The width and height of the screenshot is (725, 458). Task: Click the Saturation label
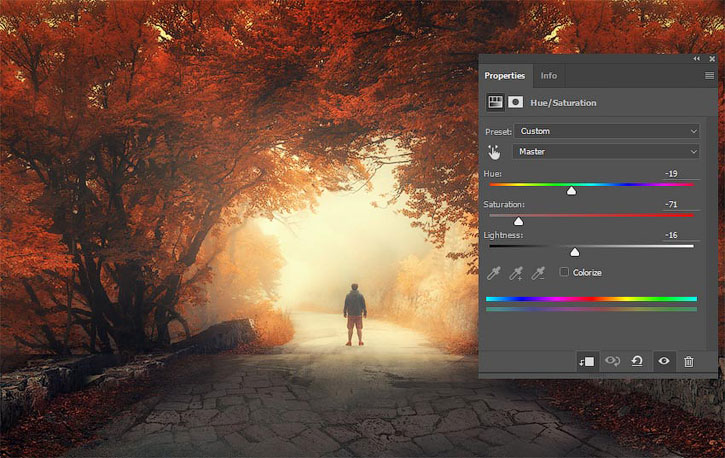tap(504, 204)
